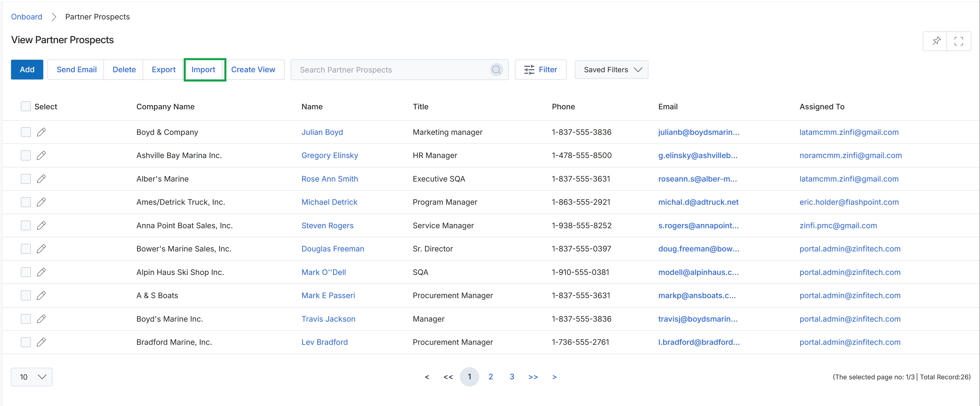Edit Boyd & Company row pencil icon

click(x=41, y=132)
